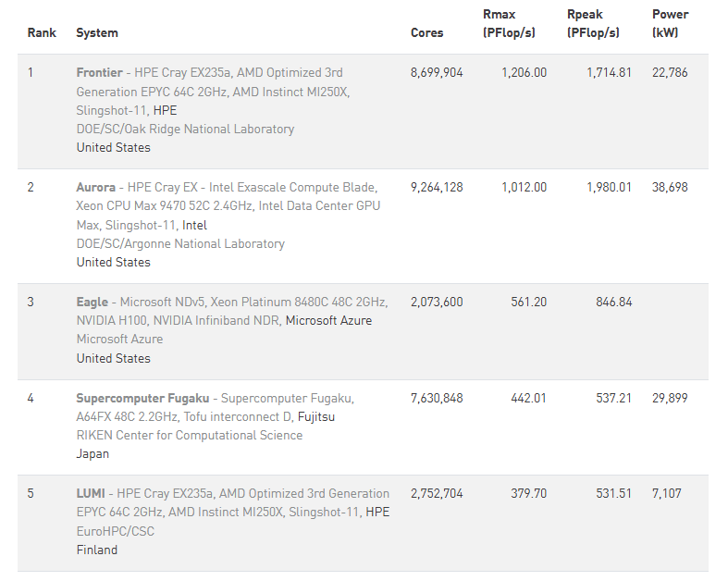Click DOE/SC/Oak Ridge National Laboratory site
This screenshot has width=728, height=581.
[185, 129]
